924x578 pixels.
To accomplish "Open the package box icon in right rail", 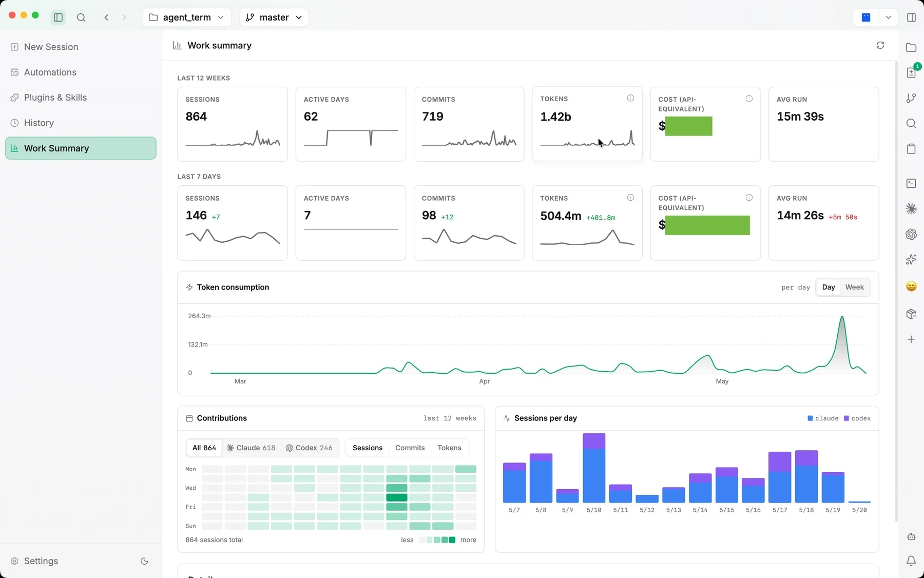I will click(x=911, y=314).
